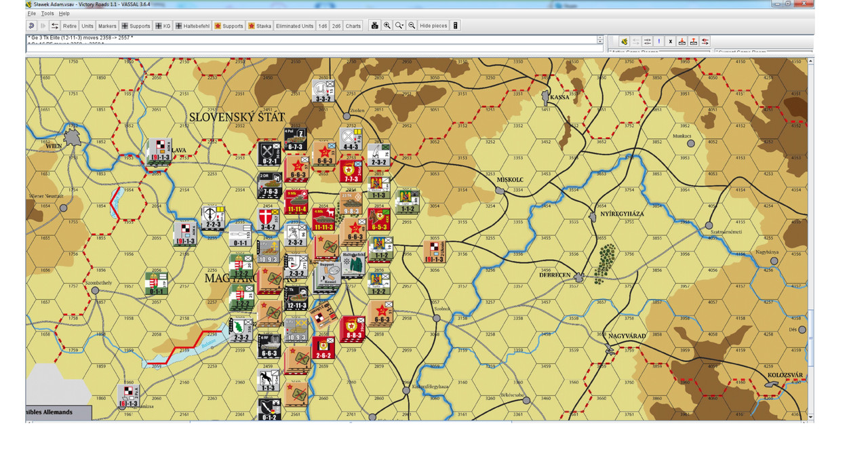Click the synchronize arrows icon in server panel

648,41
